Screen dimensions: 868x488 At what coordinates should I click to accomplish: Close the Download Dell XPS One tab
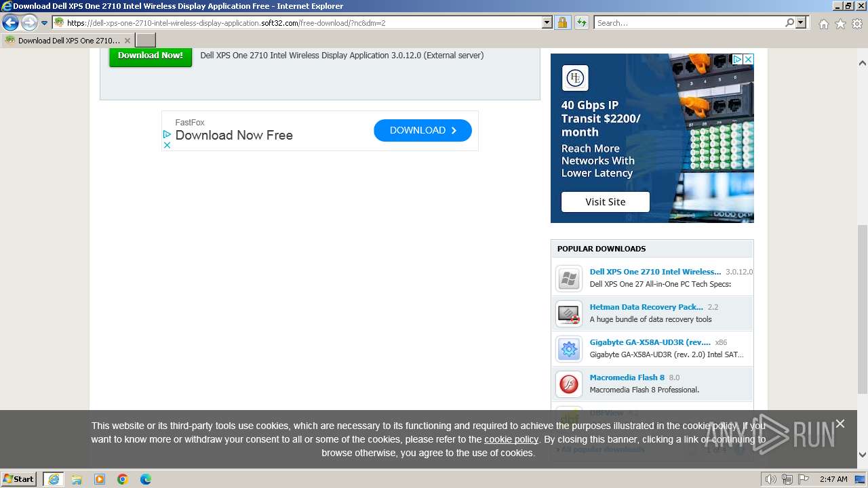pyautogui.click(x=127, y=41)
